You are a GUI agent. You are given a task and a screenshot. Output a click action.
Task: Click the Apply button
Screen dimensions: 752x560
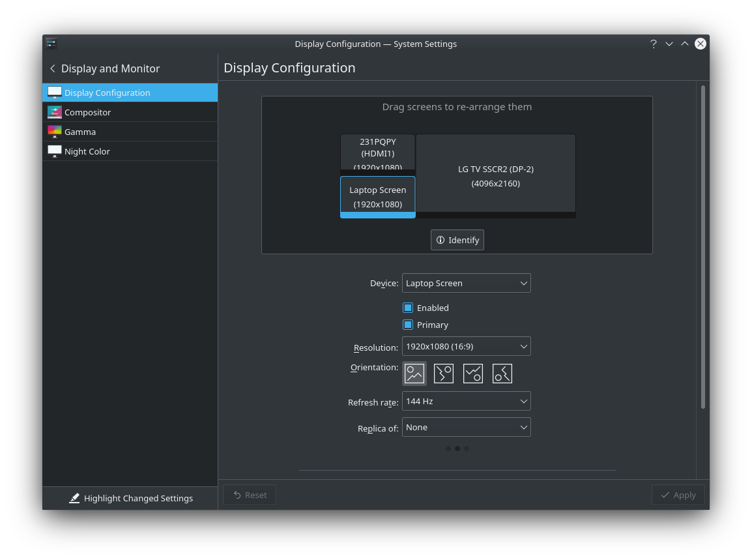[x=678, y=495]
